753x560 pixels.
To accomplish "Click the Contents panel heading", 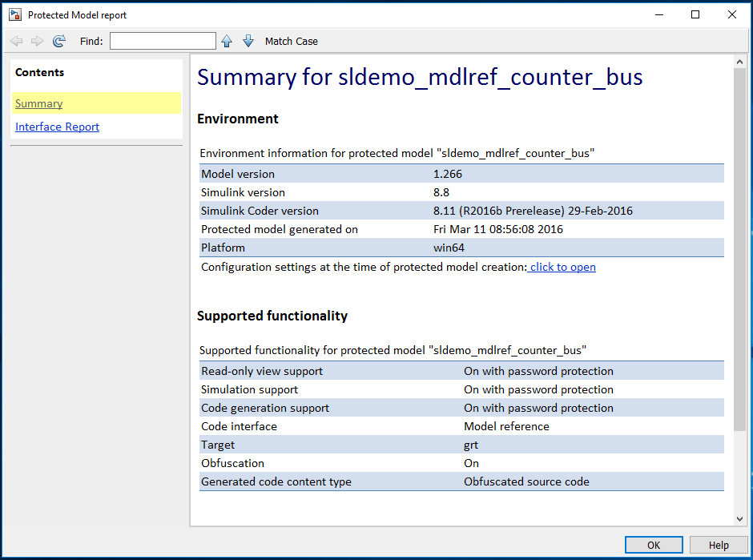I will coord(39,73).
